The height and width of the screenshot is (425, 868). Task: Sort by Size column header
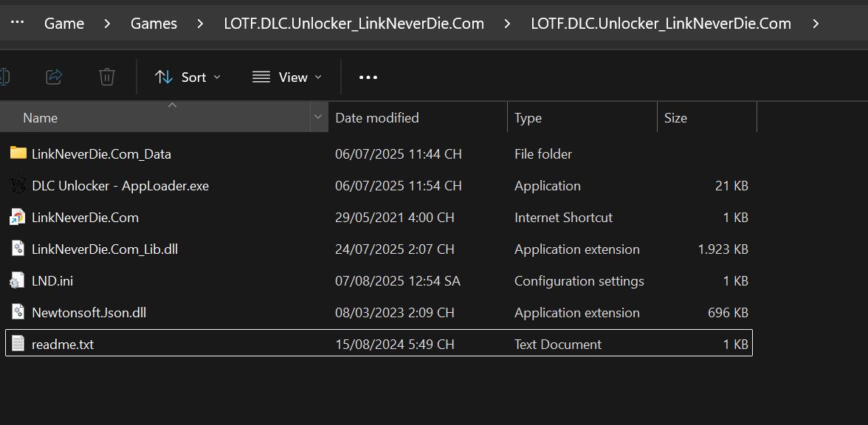(707, 117)
